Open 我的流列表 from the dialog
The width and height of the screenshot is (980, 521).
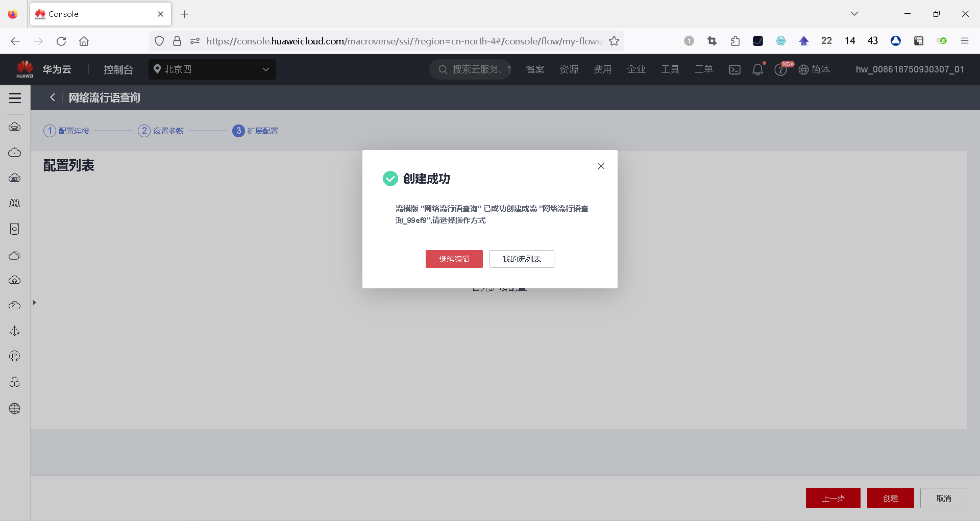(x=522, y=259)
